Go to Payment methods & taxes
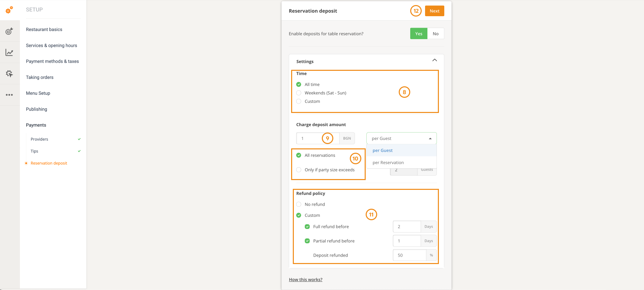The image size is (644, 290). point(52,61)
